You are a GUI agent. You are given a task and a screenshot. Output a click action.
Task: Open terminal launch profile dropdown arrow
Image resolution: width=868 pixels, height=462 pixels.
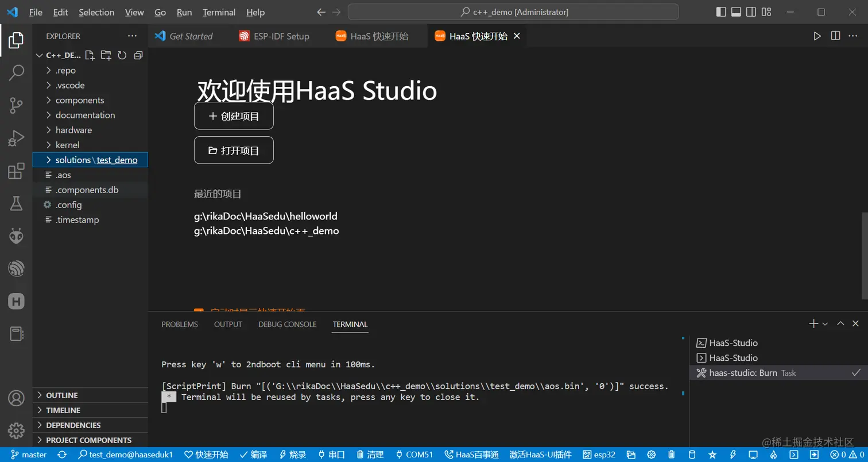click(825, 324)
